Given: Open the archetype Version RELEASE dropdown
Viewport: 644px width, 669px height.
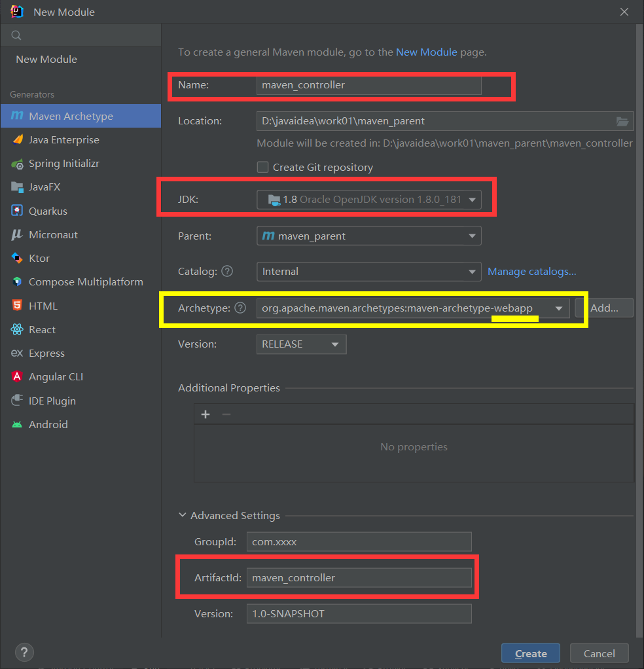Looking at the screenshot, I should pyautogui.click(x=302, y=344).
